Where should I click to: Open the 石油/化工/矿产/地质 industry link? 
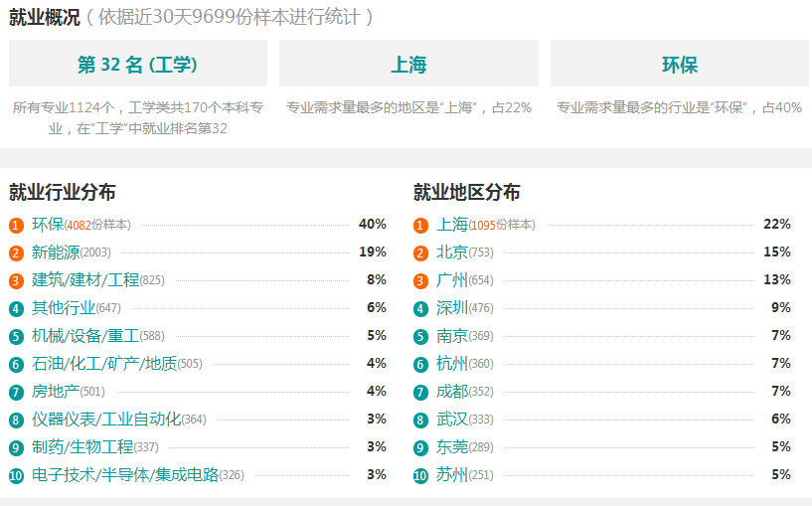(x=104, y=364)
